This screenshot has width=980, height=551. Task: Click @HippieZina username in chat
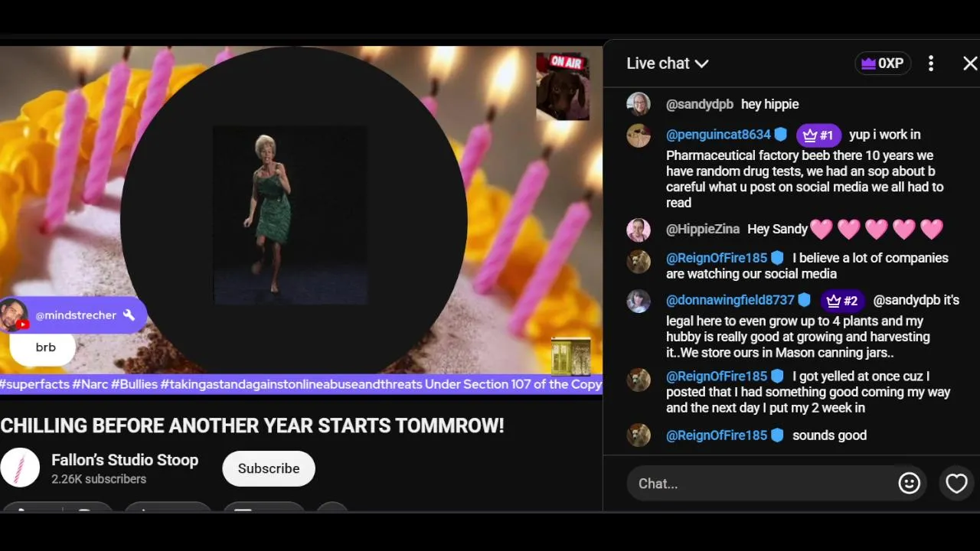(703, 229)
